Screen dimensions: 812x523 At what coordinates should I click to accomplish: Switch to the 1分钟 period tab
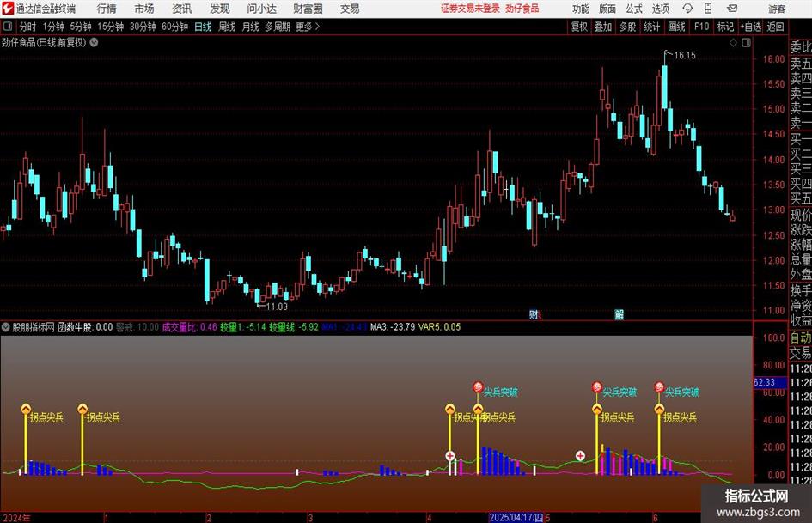[x=53, y=27]
